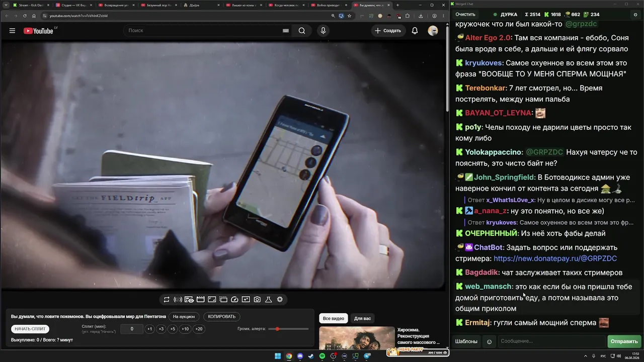644x362 pixels.
Task: Focus the split minutes input showing 0
Action: [132, 329]
